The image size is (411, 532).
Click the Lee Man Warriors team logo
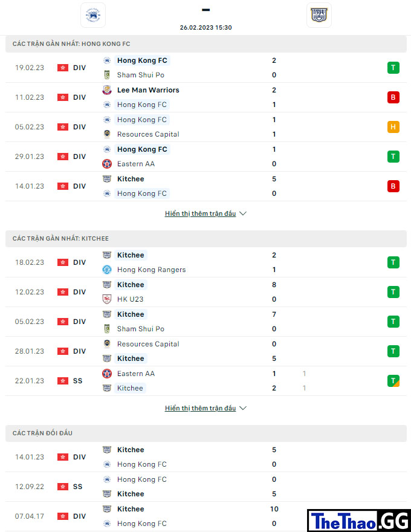(x=107, y=90)
